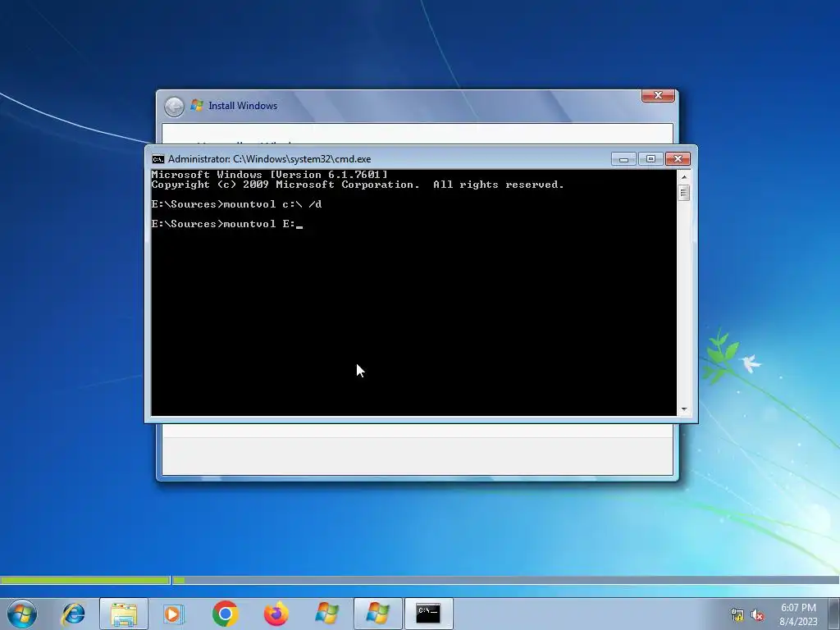Click the show desktop strip by the clock
840x630 pixels.
tap(834, 614)
